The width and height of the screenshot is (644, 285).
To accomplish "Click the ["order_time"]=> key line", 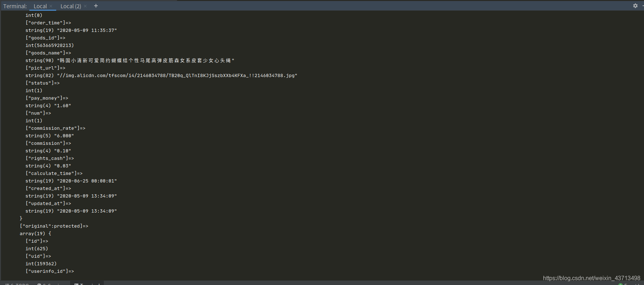I will coord(48,23).
